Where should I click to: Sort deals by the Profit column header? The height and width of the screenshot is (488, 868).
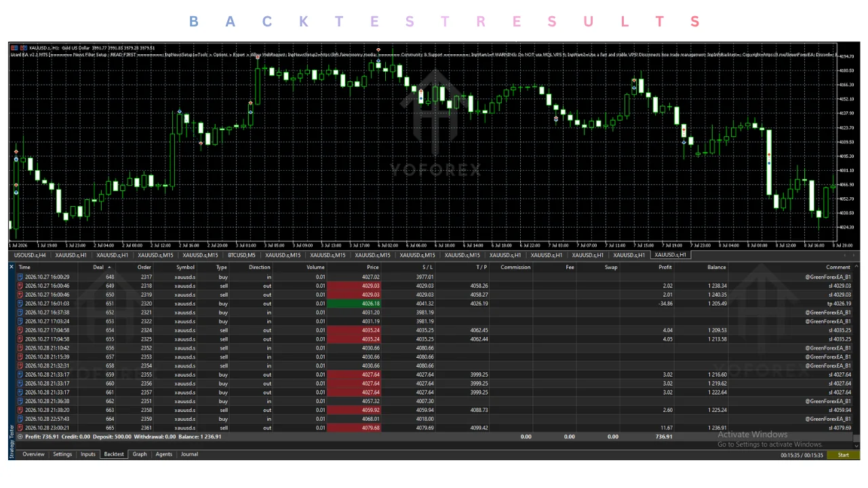665,267
